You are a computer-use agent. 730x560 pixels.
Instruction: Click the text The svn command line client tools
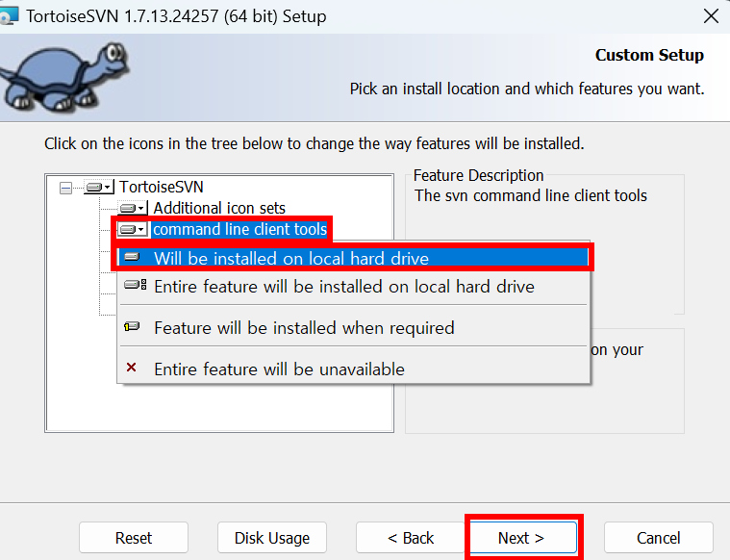[x=531, y=195]
